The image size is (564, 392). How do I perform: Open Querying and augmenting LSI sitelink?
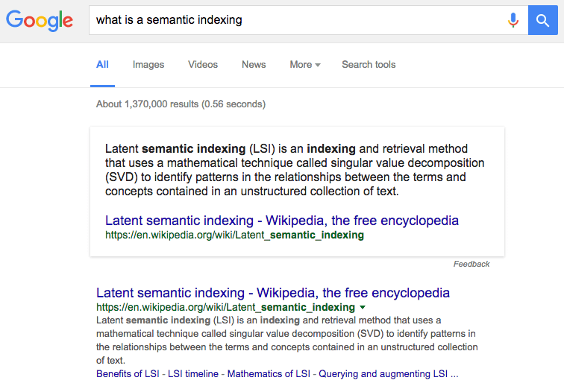(x=383, y=373)
